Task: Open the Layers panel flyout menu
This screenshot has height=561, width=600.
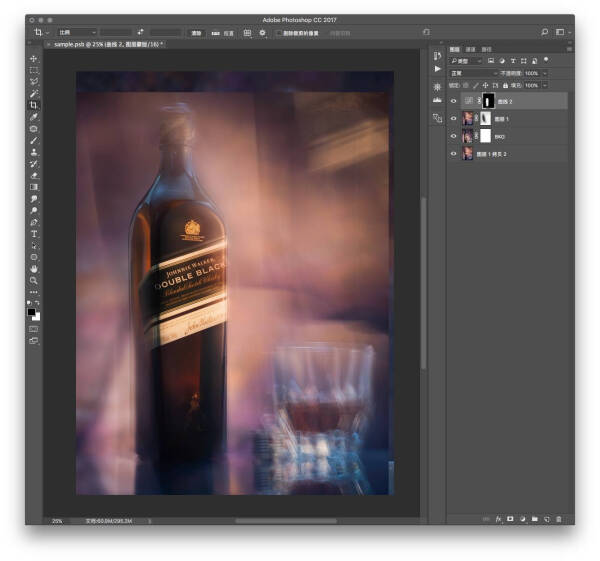Action: 569,49
